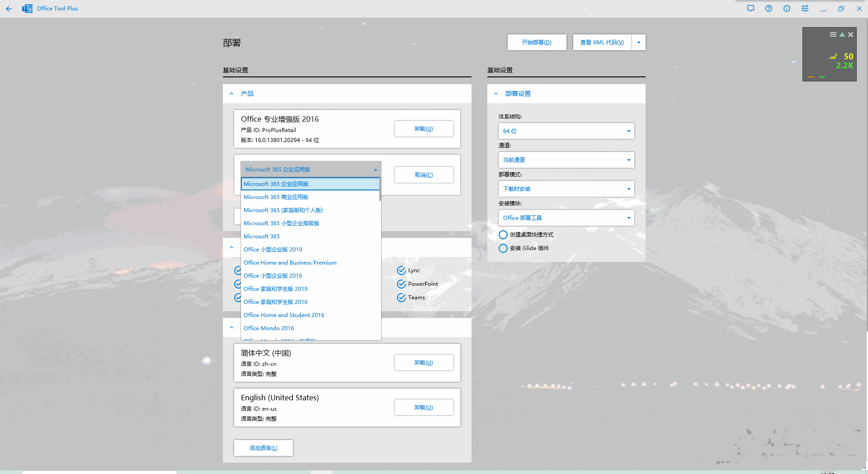Image resolution: width=868 pixels, height=474 pixels.
Task: Toggle the PowerPoint application checkbox
Action: coord(401,284)
